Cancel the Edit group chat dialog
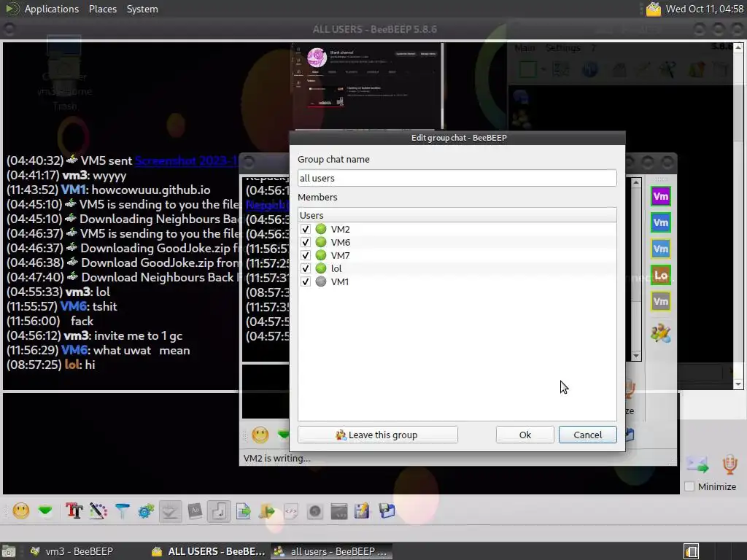The height and width of the screenshot is (560, 747). [x=587, y=435]
